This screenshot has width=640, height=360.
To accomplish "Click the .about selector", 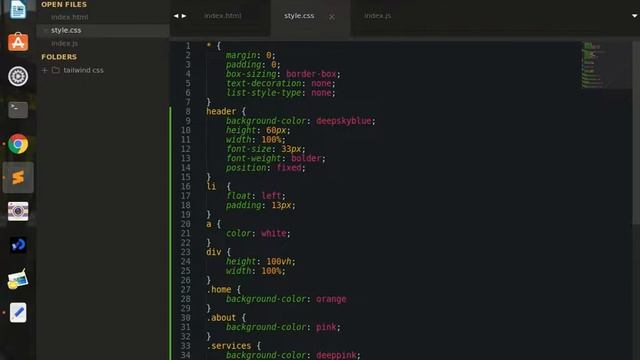I will click(x=221, y=318).
